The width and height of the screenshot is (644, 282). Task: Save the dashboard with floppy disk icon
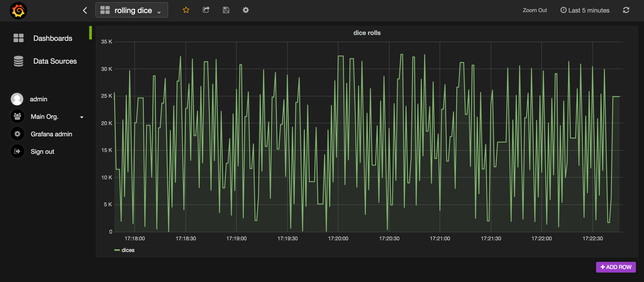coord(226,10)
